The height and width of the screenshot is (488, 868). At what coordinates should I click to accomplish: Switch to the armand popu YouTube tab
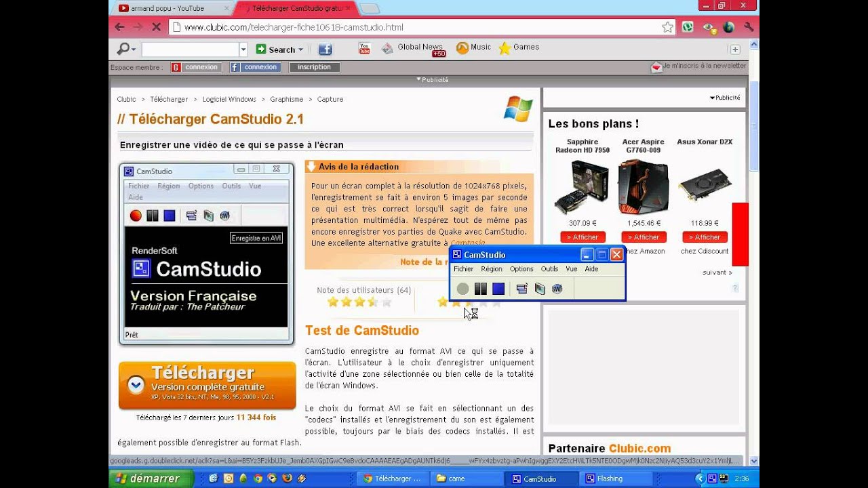(170, 8)
